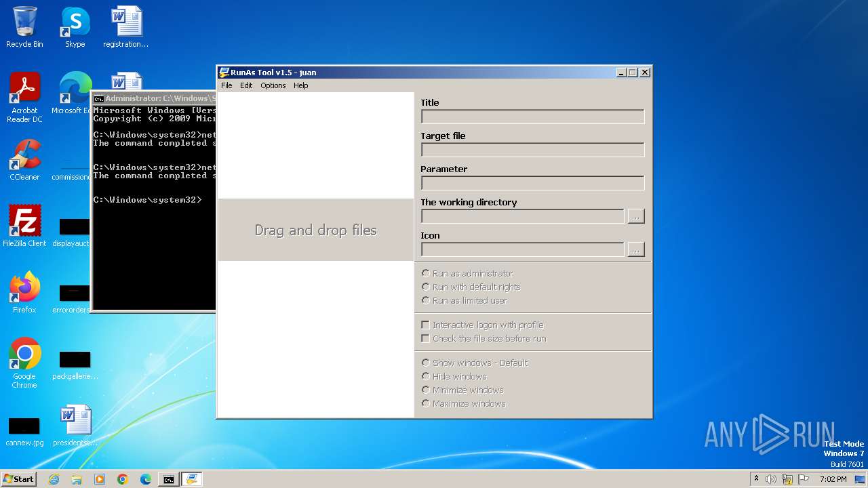
Task: Open Acrobat Reader DC shortcut
Action: (25, 98)
